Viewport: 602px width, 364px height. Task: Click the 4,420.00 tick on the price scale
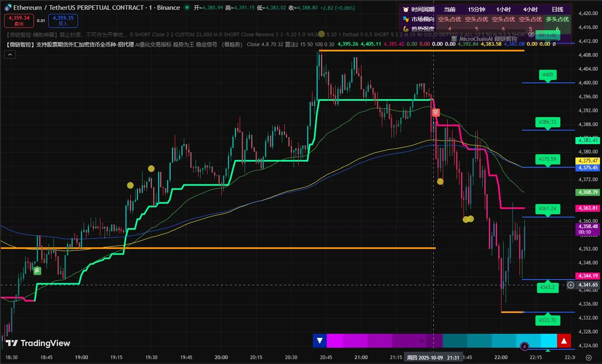588,13
